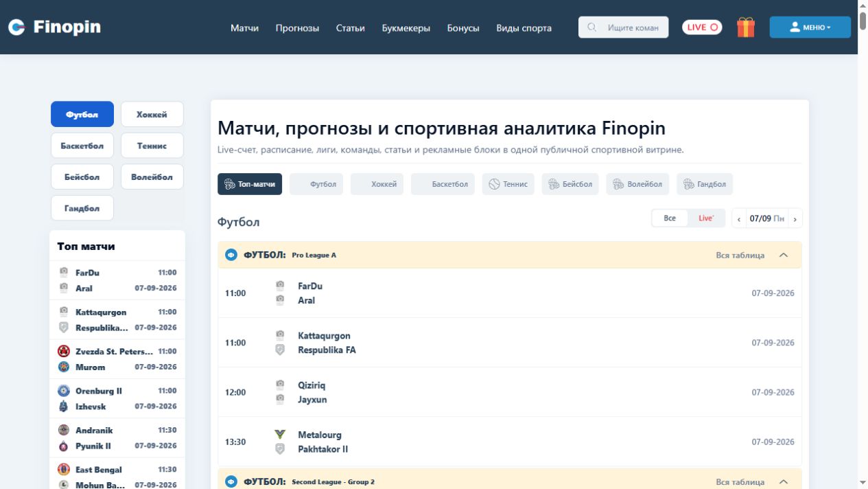Click Second League Group 2 football icon

[x=231, y=482]
